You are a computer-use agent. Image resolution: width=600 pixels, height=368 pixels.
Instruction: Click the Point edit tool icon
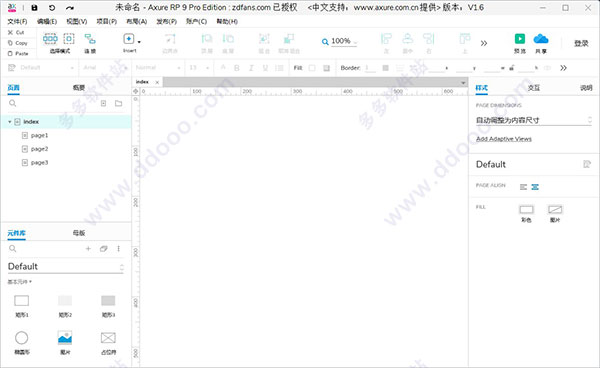pos(170,39)
